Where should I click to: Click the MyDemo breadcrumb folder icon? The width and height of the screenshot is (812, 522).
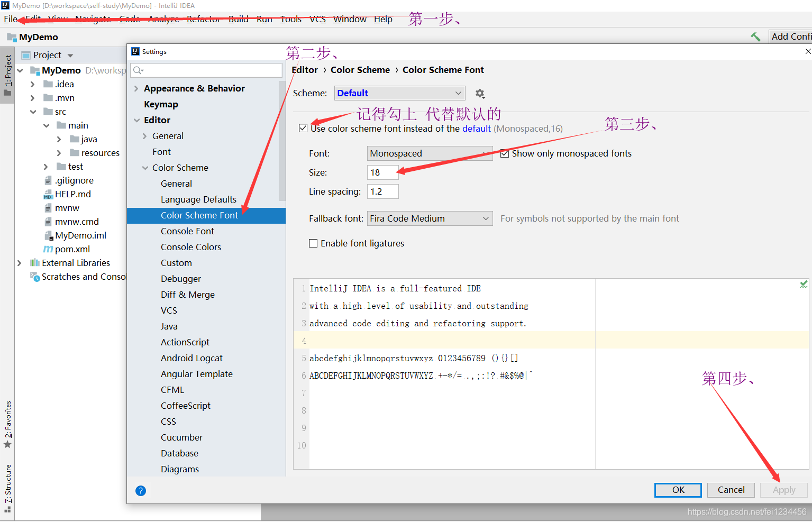click(x=12, y=37)
